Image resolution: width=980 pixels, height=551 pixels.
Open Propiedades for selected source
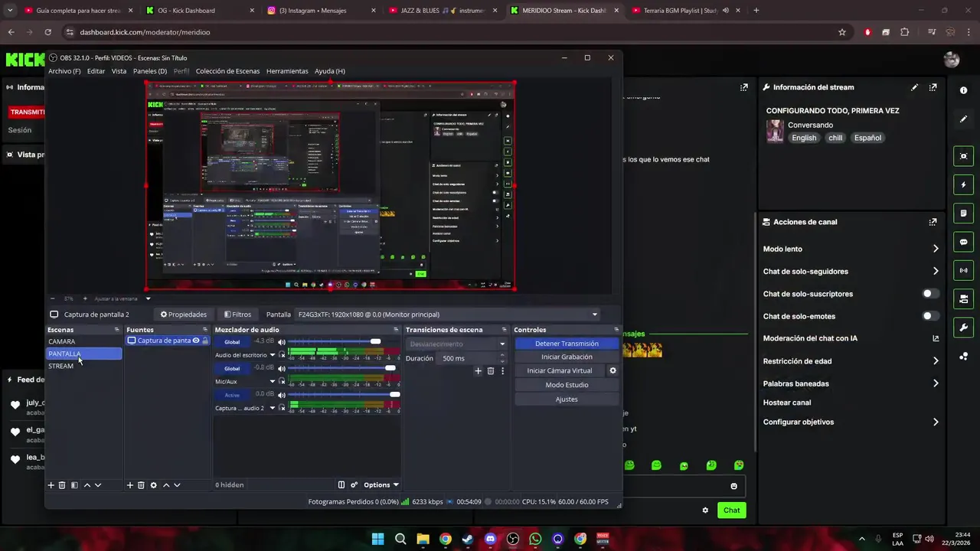pyautogui.click(x=184, y=315)
